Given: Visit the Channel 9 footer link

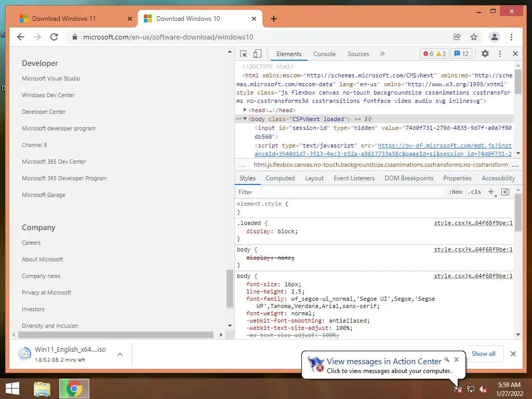Looking at the screenshot, I should 34,145.
